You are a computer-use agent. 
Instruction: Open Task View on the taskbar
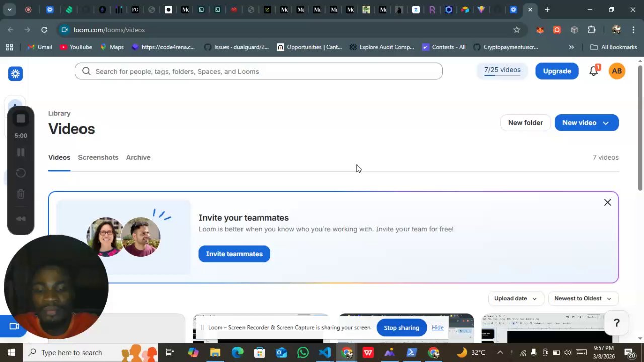pos(170,352)
